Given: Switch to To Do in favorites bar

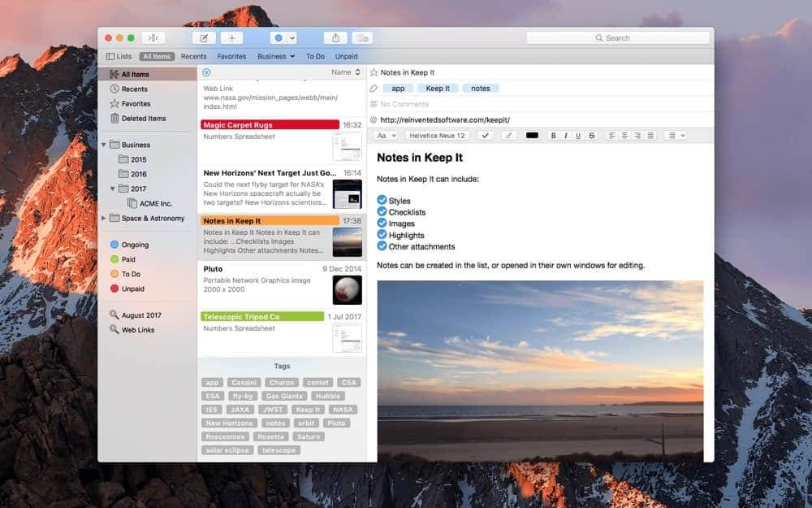Looking at the screenshot, I should click(x=315, y=56).
